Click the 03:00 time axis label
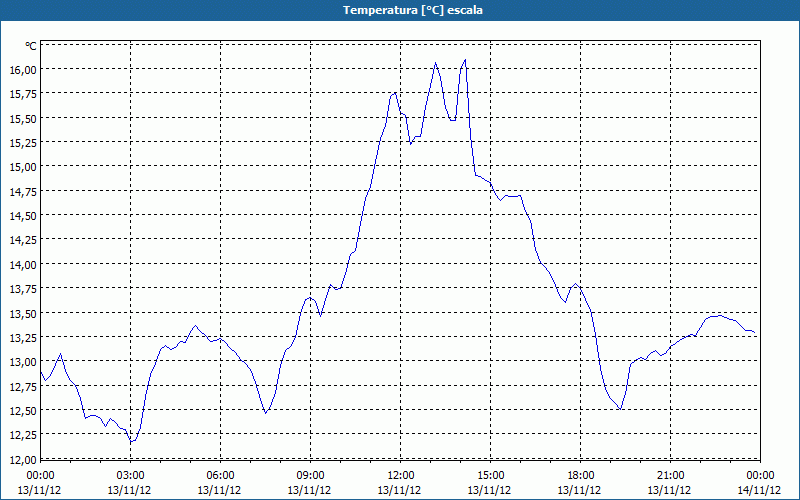The image size is (800, 500). (x=130, y=476)
